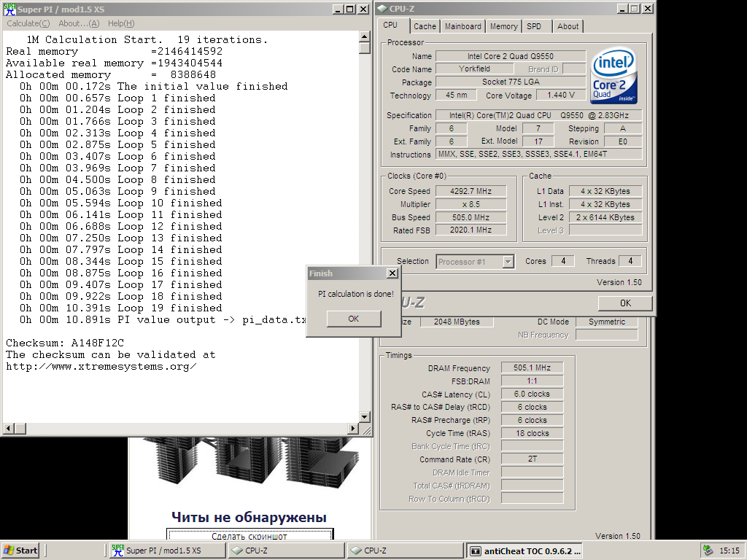
Task: Click the system tray network icon
Action: point(708,551)
